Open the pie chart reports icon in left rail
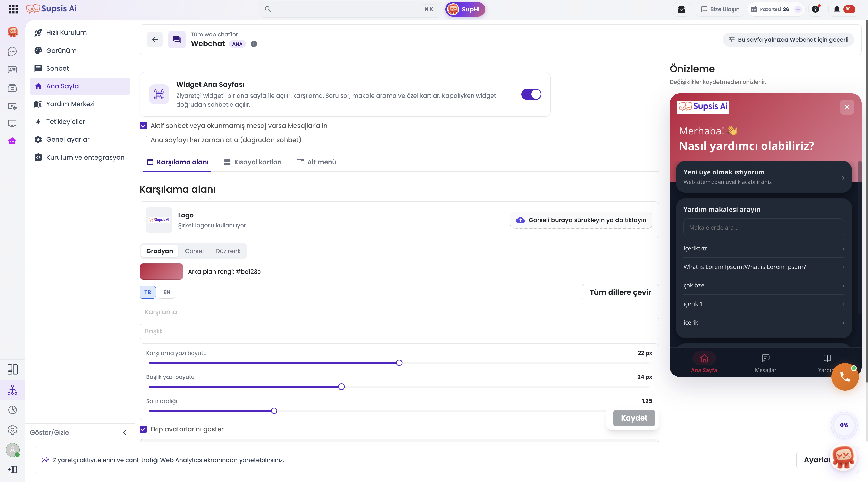 12,410
